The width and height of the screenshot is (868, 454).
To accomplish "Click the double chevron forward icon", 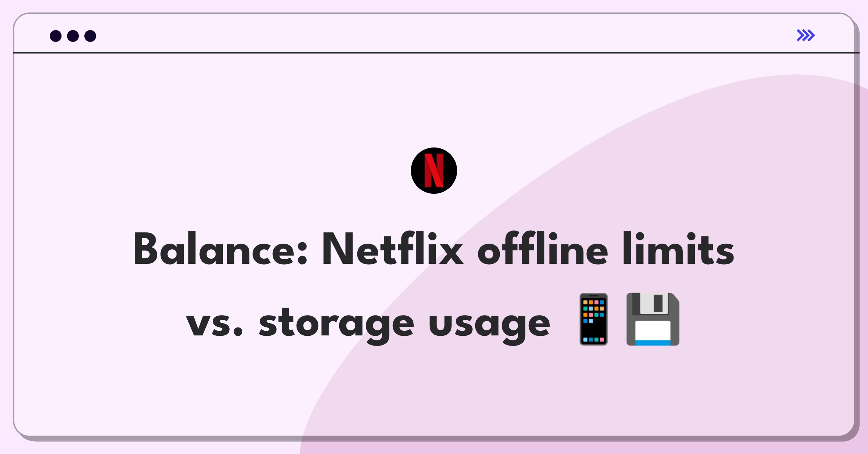I will 805,35.
